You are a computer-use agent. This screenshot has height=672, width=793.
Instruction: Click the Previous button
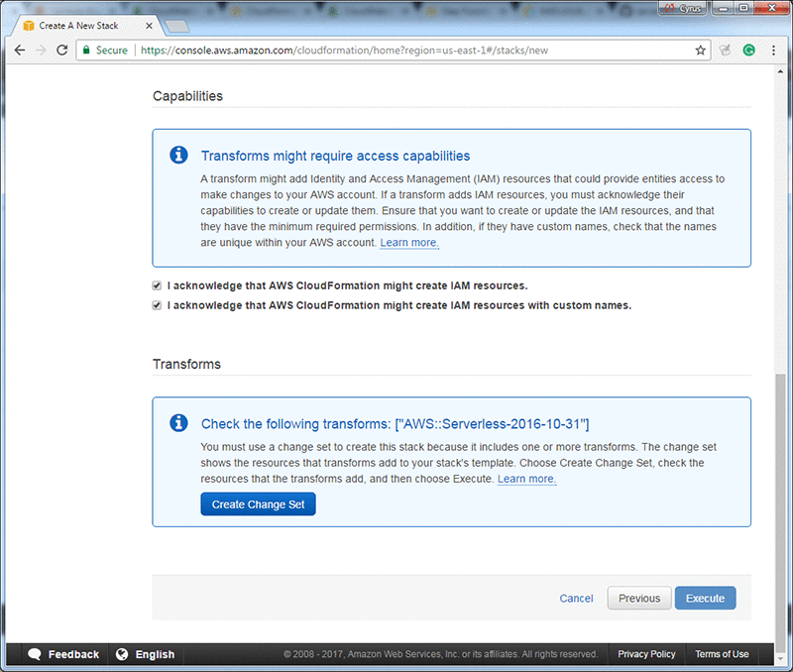point(639,599)
